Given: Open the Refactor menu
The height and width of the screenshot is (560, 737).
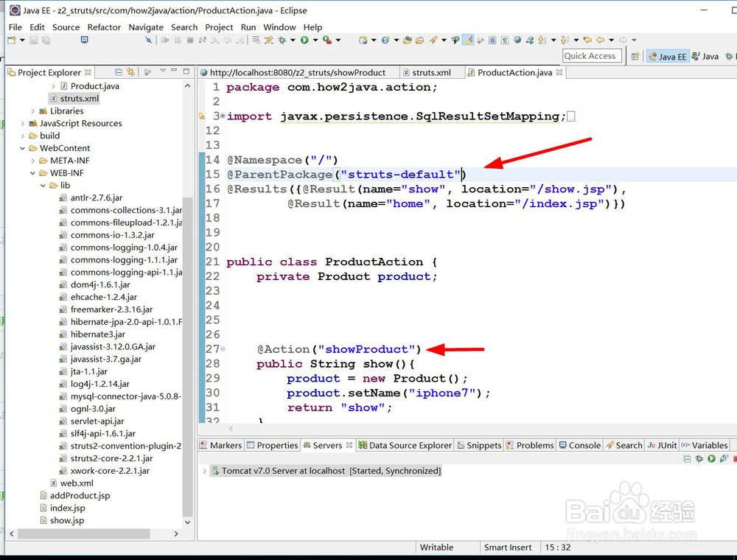Looking at the screenshot, I should (x=104, y=27).
